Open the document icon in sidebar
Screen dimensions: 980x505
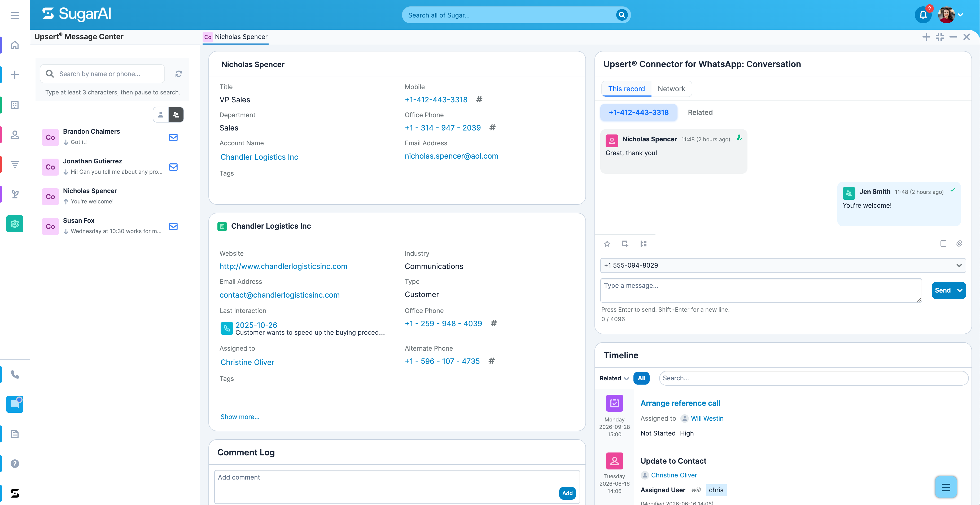tap(15, 434)
